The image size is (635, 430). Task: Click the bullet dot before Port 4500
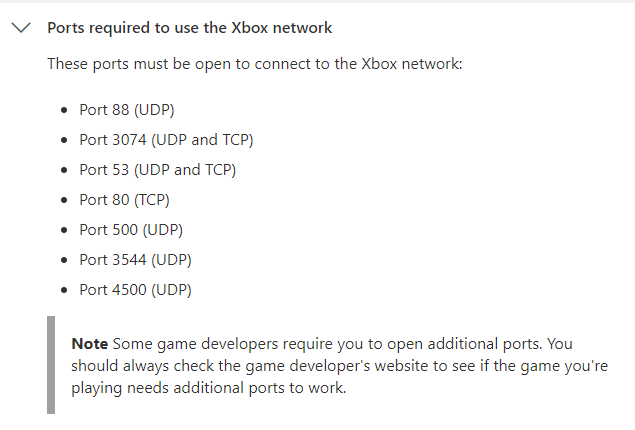[x=65, y=290]
